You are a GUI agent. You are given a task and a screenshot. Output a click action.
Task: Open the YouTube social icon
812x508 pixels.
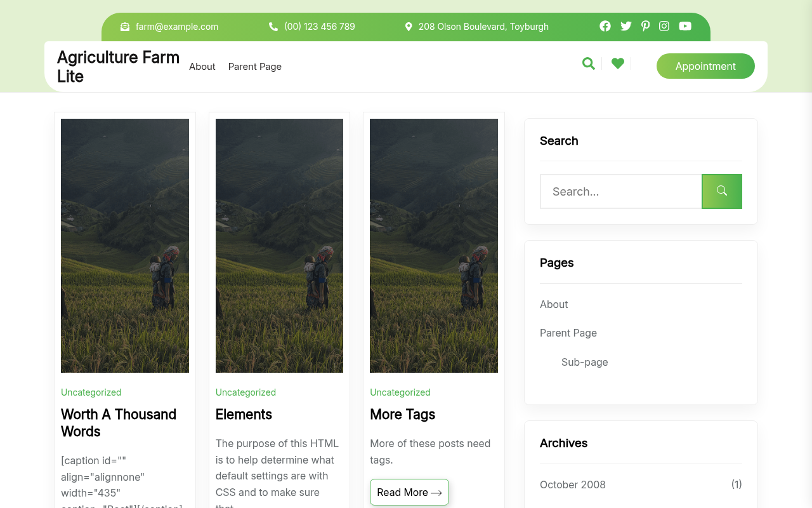click(685, 26)
